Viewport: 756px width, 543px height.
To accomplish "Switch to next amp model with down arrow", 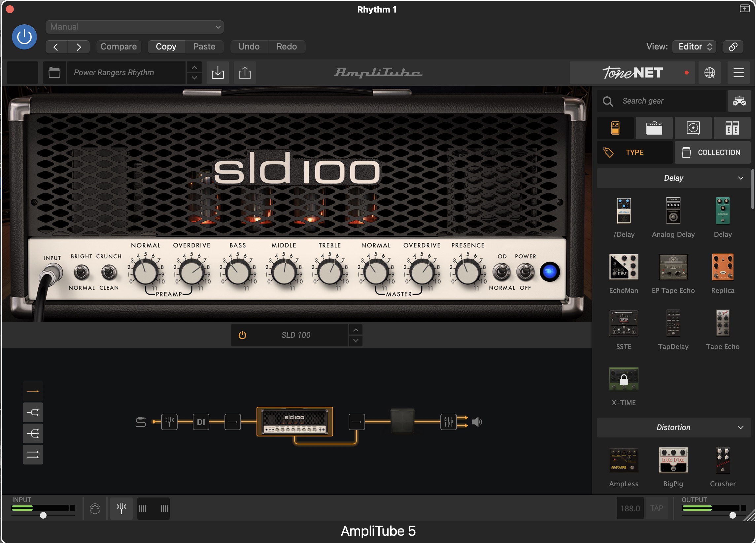I will point(356,340).
